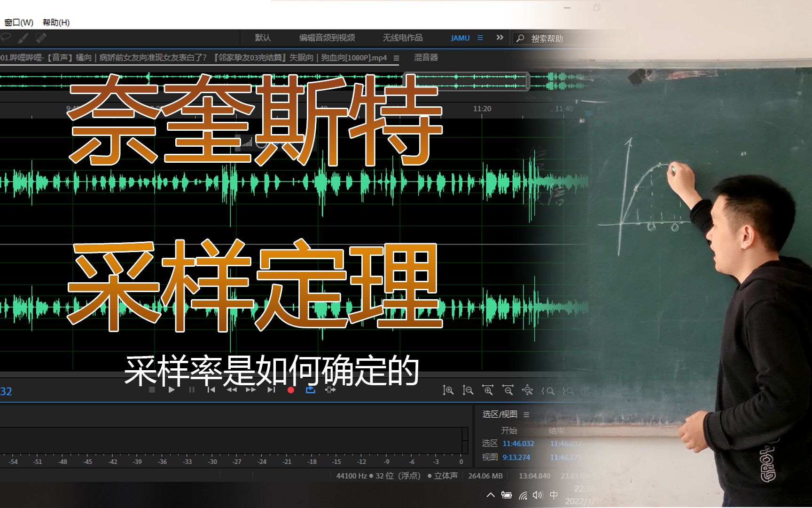Screen dimensions: 812x508
Task: Toggle Skip Selection in transport
Action: tap(330, 389)
